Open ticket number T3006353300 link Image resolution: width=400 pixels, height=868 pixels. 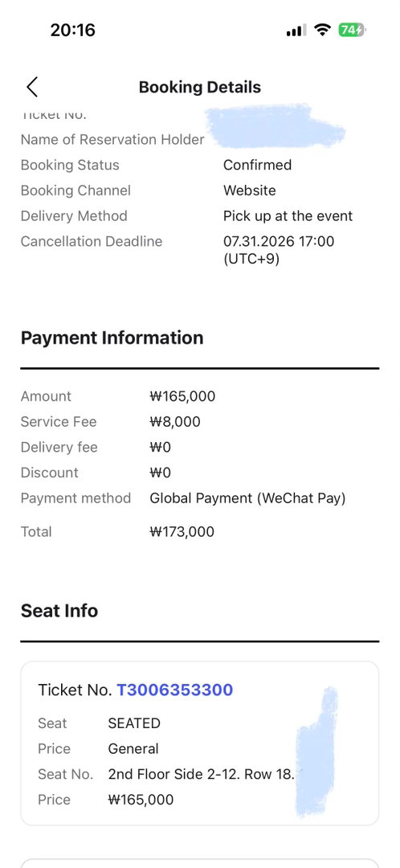tap(175, 690)
